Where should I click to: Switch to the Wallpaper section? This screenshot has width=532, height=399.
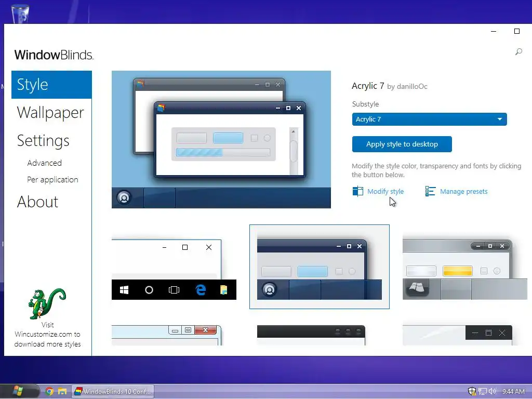pos(50,112)
